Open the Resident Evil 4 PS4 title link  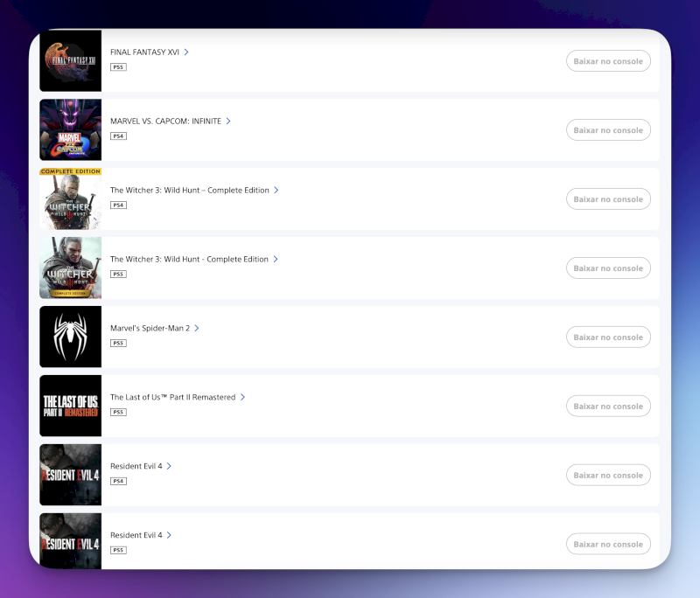click(x=136, y=466)
